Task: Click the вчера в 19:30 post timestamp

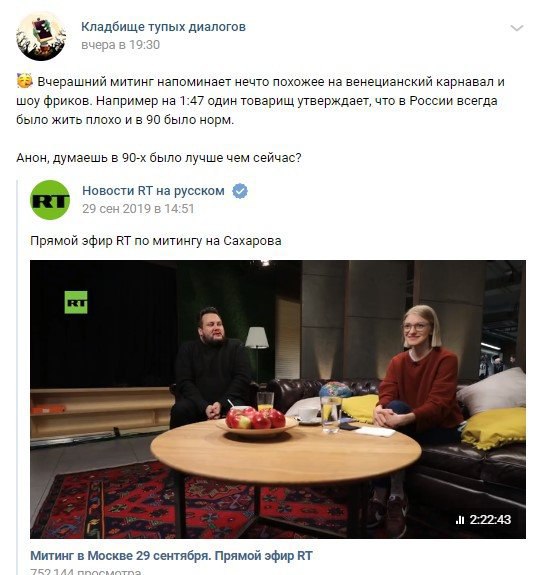Action: pyautogui.click(x=120, y=45)
